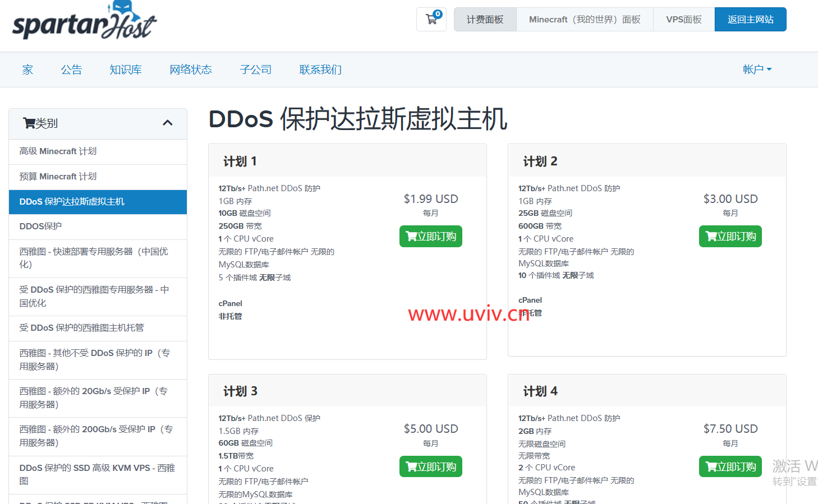
Task: Open the VPS面板 tab
Action: (x=683, y=20)
